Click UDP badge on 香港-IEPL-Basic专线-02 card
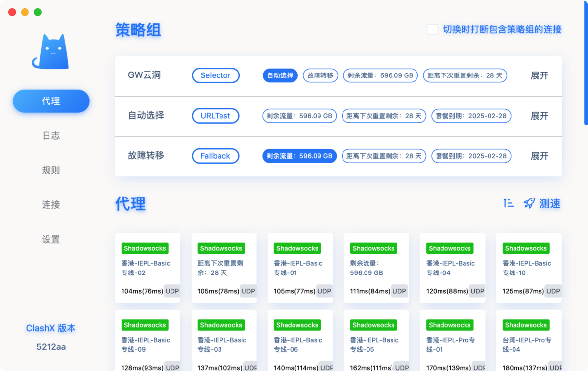The height and width of the screenshot is (371, 588). click(172, 291)
